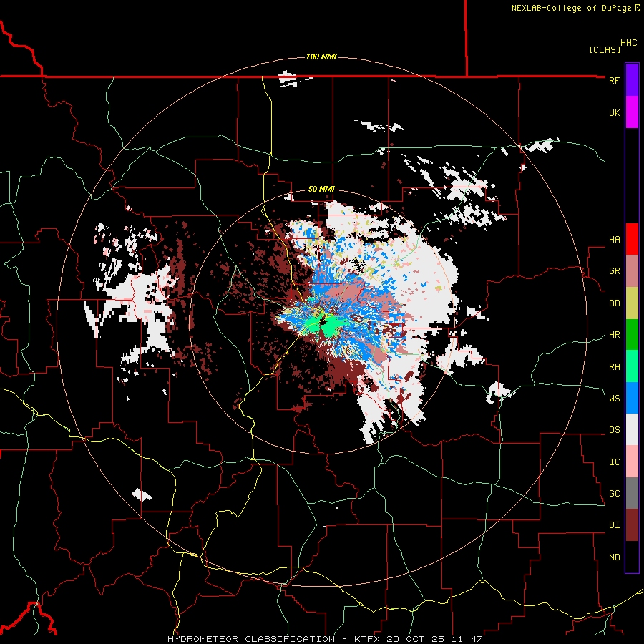644x644 pixels.
Task: Click the WS blue legend swatch
Action: (x=632, y=398)
